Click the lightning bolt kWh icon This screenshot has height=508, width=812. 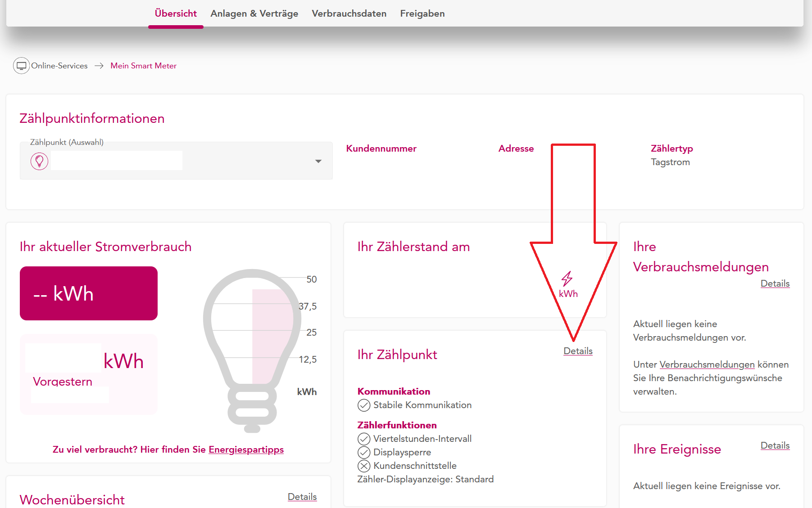click(x=567, y=279)
